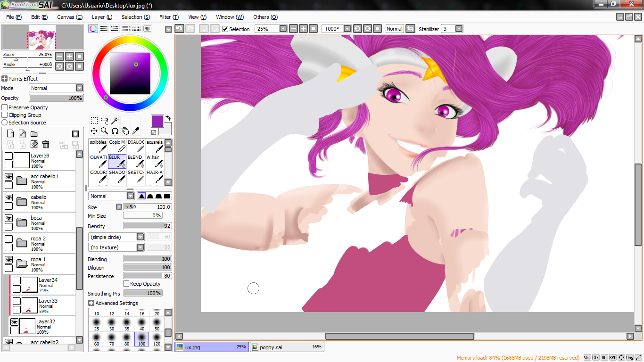Swap foreground and background colors arrow
Screen dimensions: 644x362
168,118
